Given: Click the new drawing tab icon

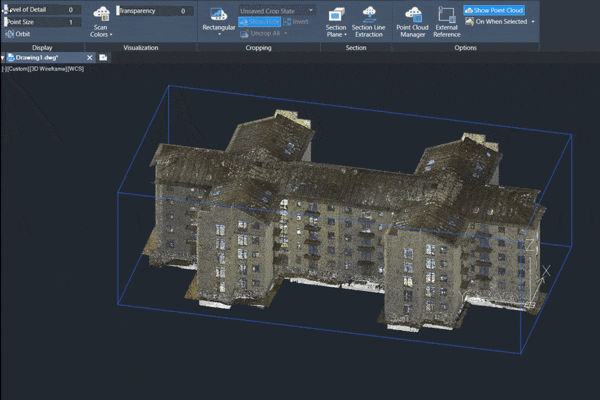Looking at the screenshot, I should click(103, 57).
